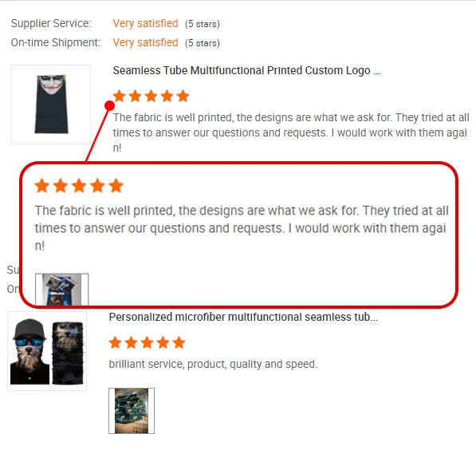Click the first star in the highlighted callout
The width and height of the screenshot is (476, 454).
[x=42, y=186]
